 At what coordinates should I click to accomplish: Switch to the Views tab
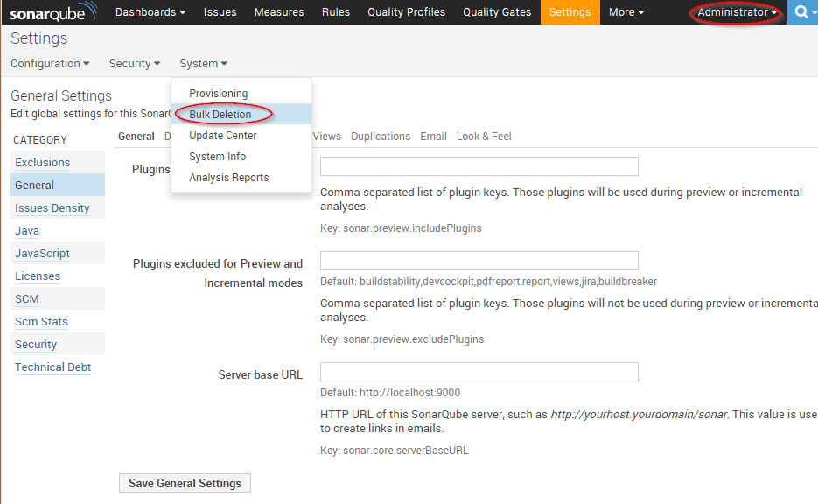pos(327,136)
